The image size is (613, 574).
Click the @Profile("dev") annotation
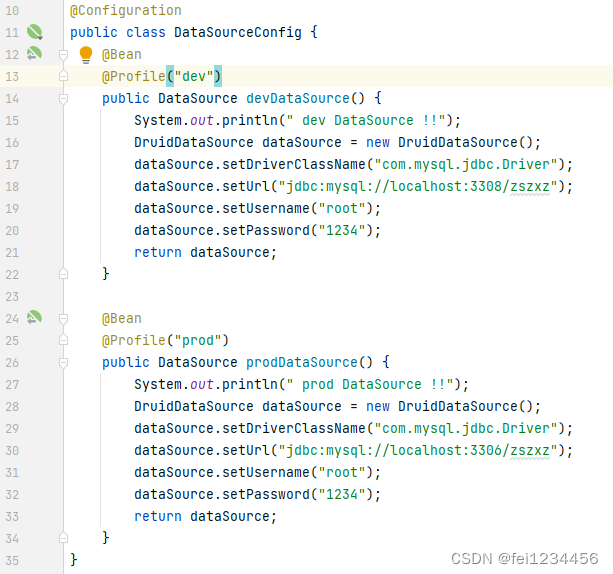point(161,76)
